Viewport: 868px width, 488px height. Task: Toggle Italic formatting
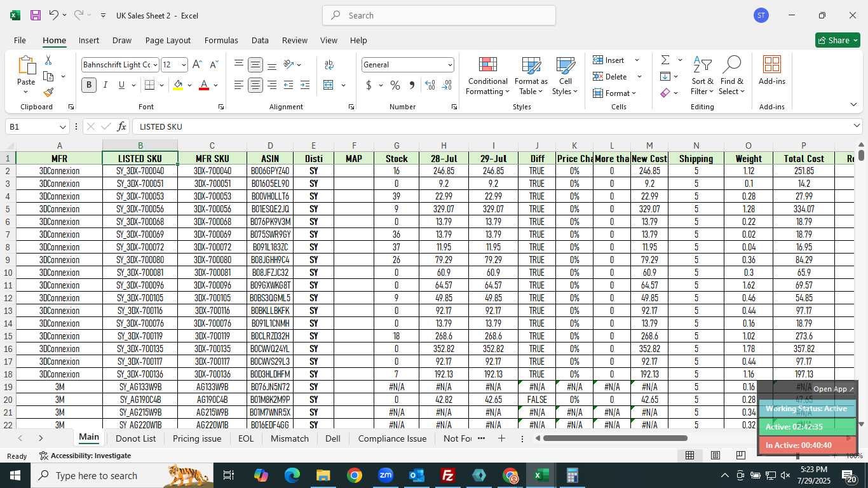click(x=105, y=85)
